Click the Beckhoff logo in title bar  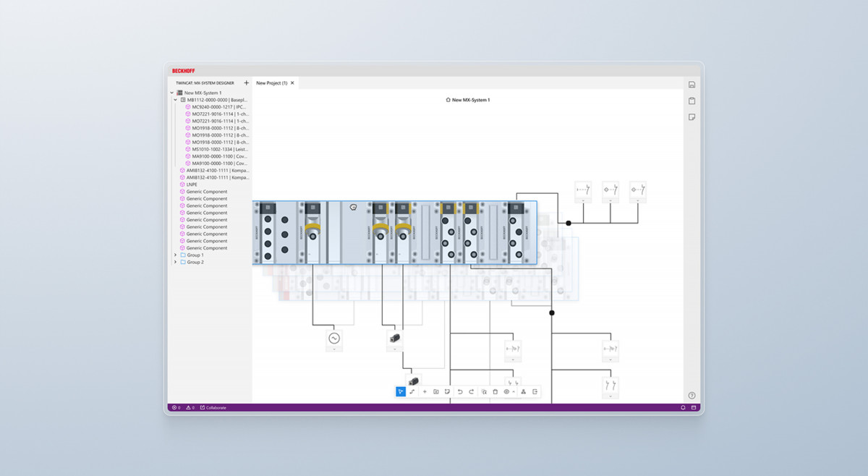coord(184,71)
